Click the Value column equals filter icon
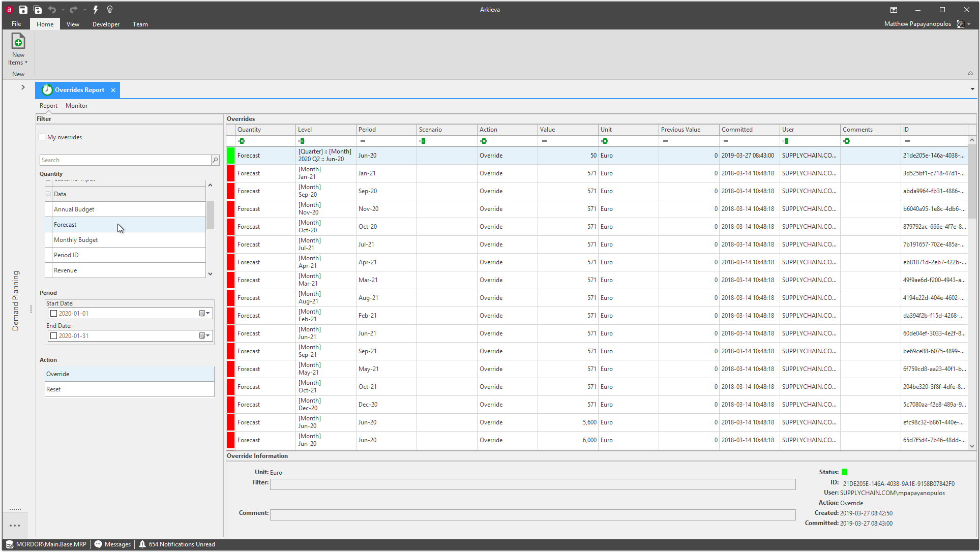This screenshot has height=552, width=980. [x=544, y=141]
